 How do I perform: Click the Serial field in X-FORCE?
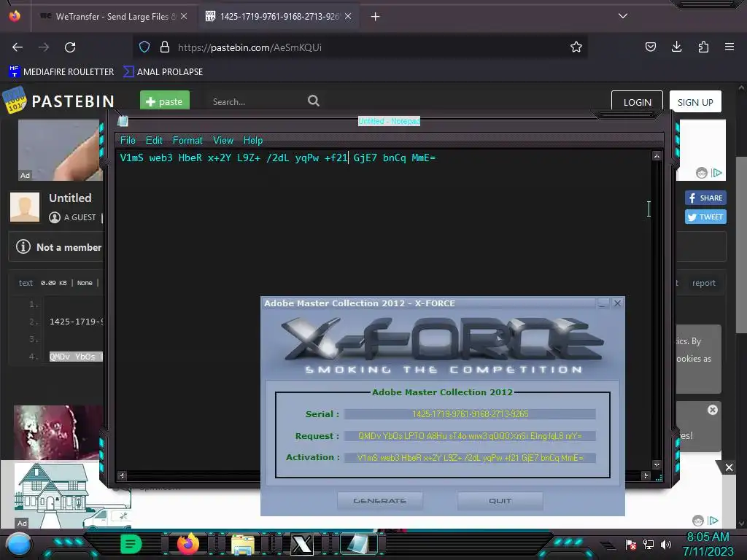click(470, 414)
